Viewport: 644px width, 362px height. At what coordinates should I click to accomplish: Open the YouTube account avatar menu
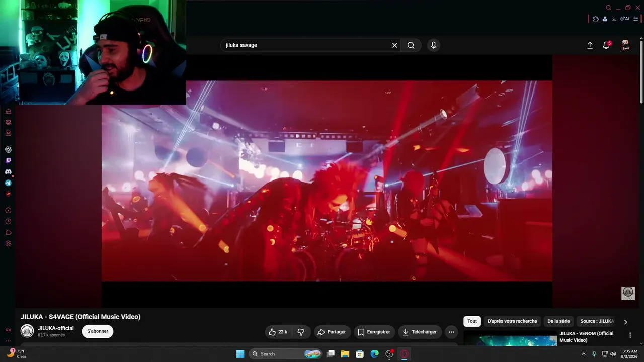[625, 45]
